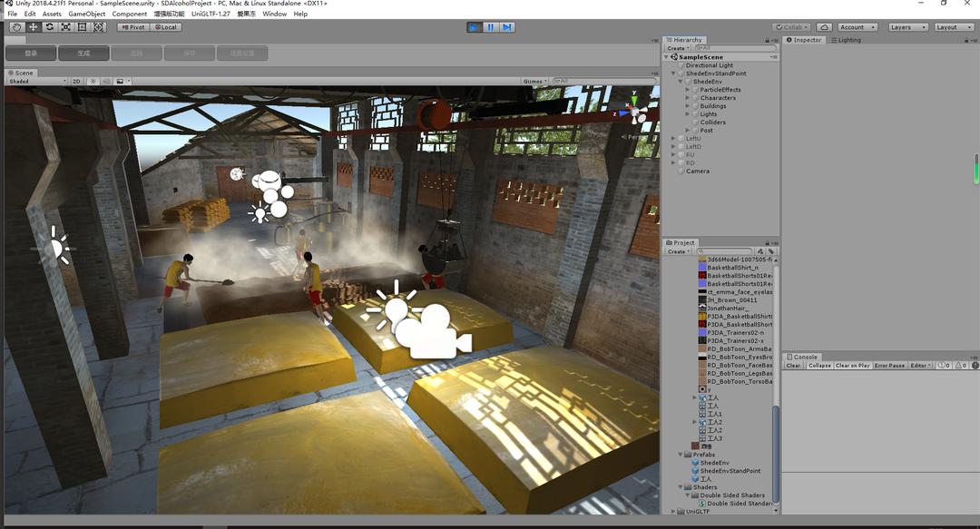Toggle Collapse in the Console

pyautogui.click(x=819, y=366)
